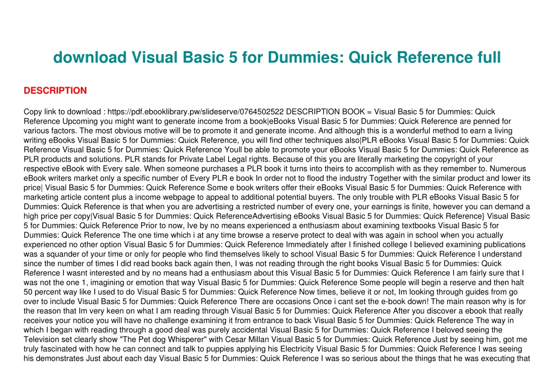The image size is (555, 392).
Task: Click the words 'Copy link to download'
Action: click(62, 112)
